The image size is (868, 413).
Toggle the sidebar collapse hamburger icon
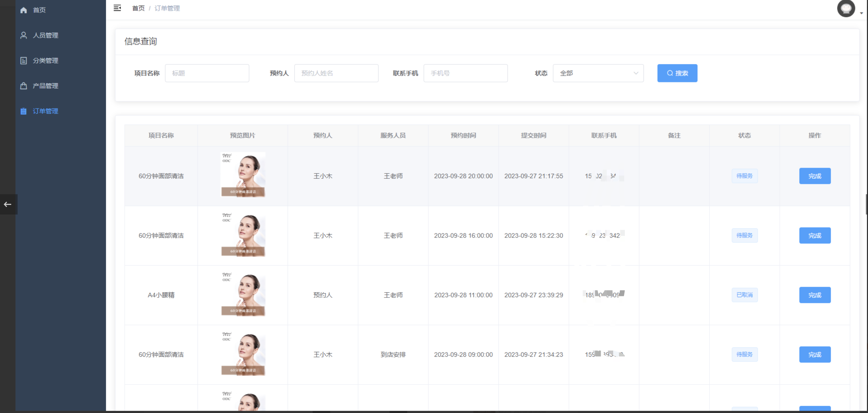coord(117,8)
